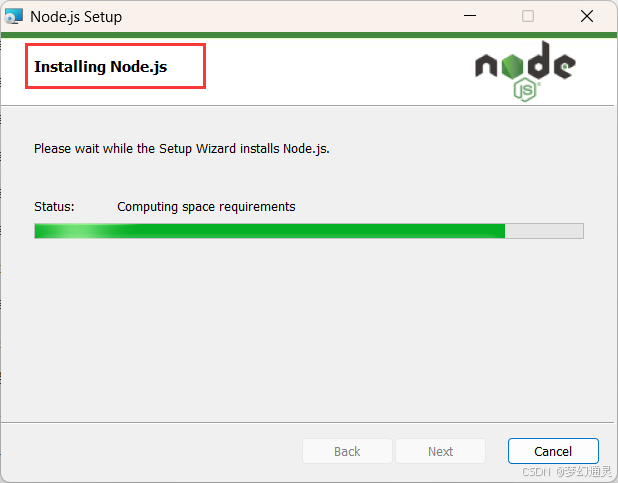Click the disabled Back button
This screenshot has width=618, height=483.
point(347,451)
